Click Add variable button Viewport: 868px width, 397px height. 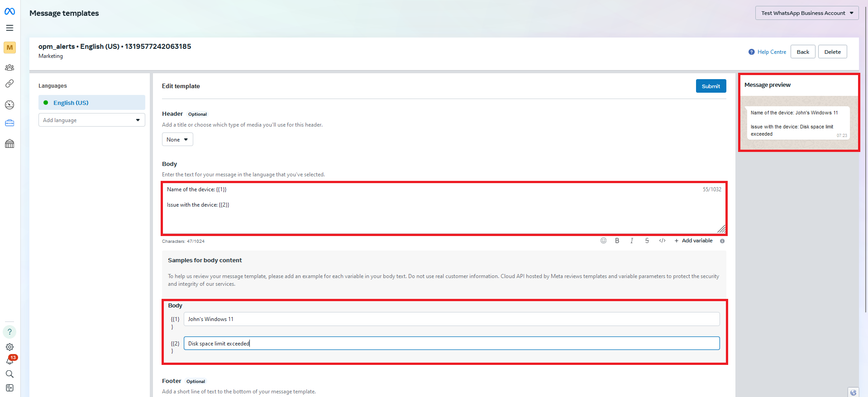coord(693,241)
